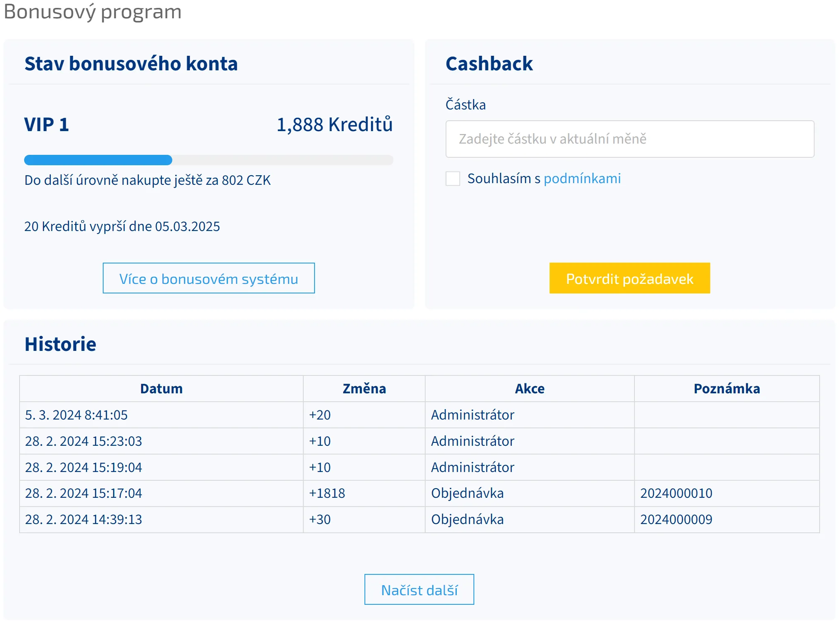Click the Částka amount input field

click(629, 139)
